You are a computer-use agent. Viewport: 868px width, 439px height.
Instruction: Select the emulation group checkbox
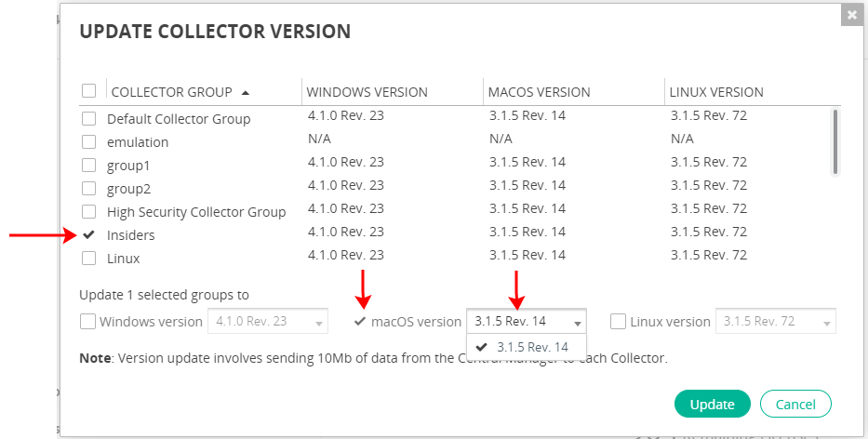click(x=88, y=142)
